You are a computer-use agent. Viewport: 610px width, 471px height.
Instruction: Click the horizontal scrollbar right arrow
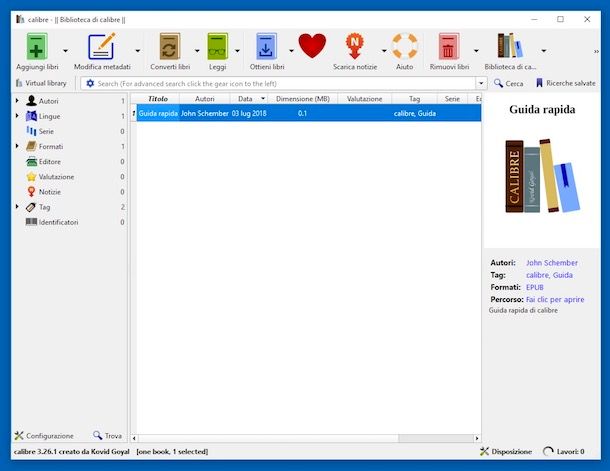pyautogui.click(x=477, y=438)
